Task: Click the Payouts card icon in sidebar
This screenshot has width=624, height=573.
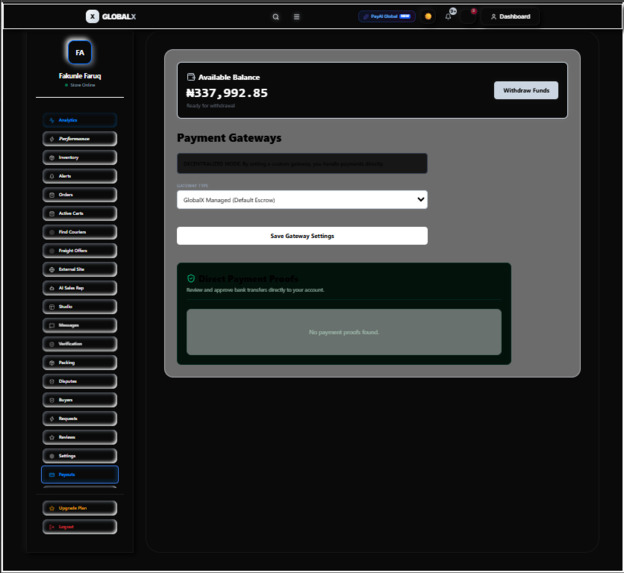Action: coord(52,475)
